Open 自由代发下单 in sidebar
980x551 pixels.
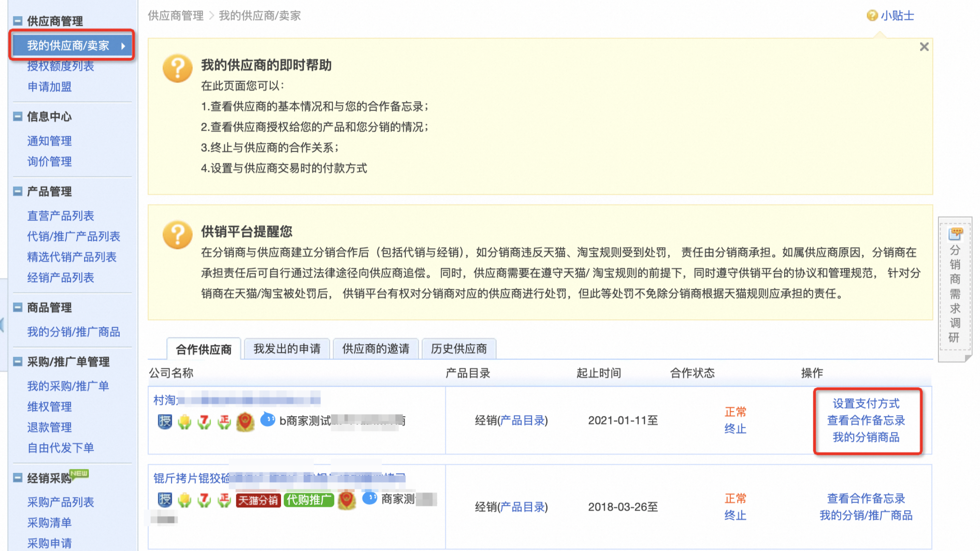[61, 448]
